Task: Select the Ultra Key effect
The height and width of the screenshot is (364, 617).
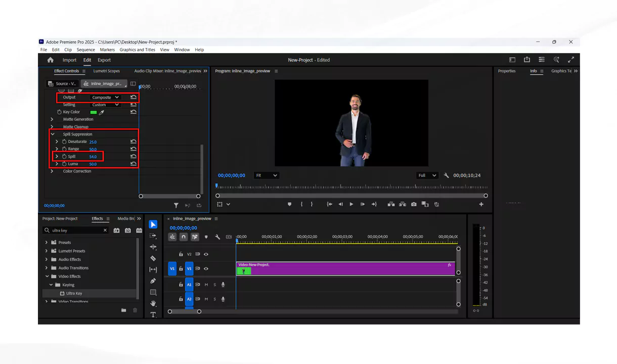Action: 74,293
